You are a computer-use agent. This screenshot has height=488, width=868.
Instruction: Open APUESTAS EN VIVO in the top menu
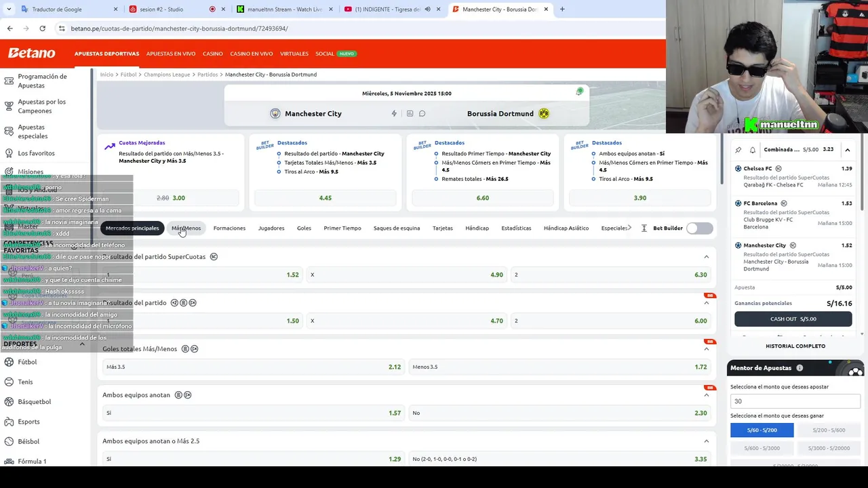(171, 54)
